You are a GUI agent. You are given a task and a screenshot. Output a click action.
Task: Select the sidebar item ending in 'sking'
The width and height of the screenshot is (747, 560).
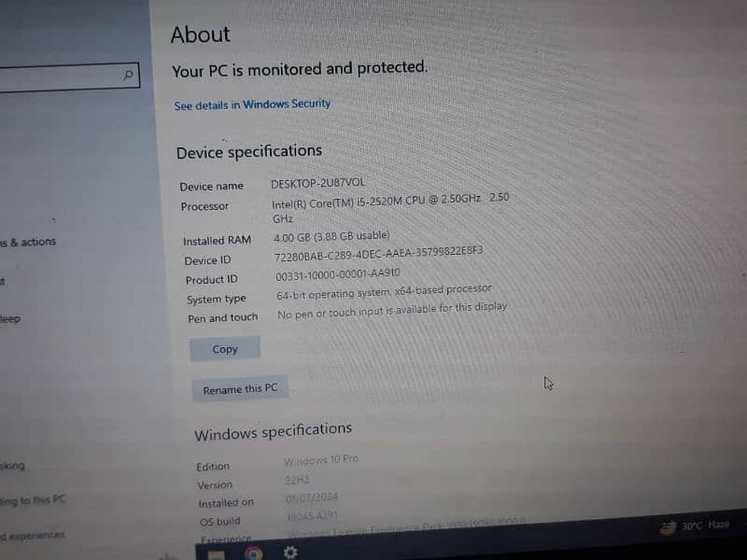[x=12, y=465]
